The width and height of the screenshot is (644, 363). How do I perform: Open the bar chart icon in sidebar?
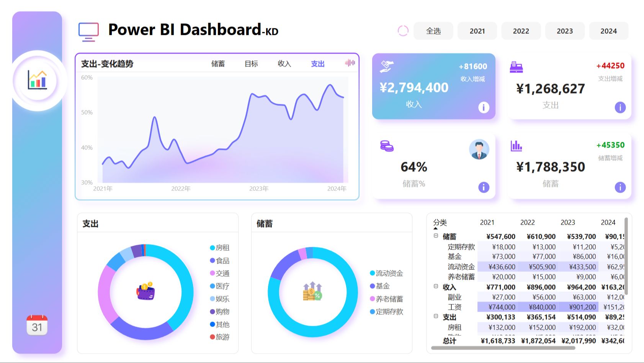38,80
